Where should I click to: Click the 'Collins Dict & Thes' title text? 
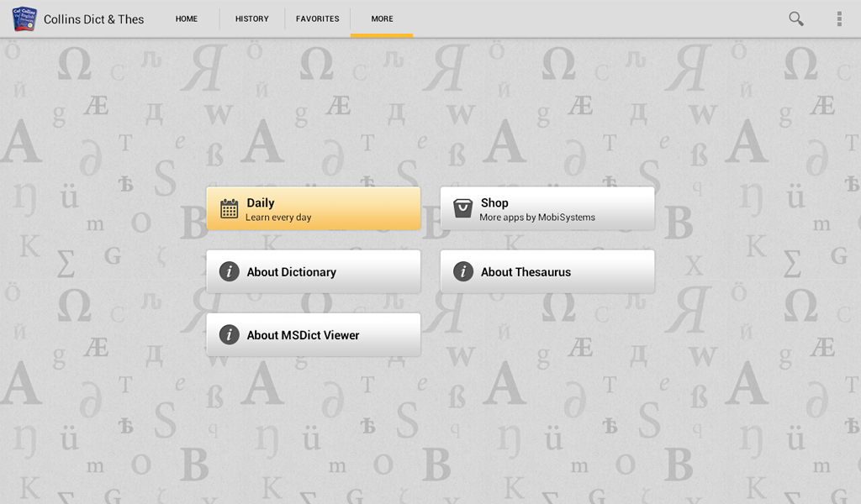(x=93, y=19)
